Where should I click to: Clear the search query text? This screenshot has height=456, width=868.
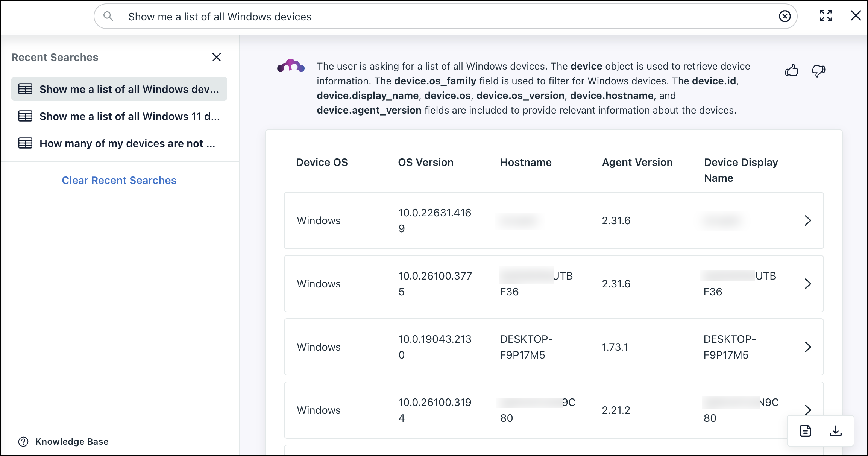785,16
